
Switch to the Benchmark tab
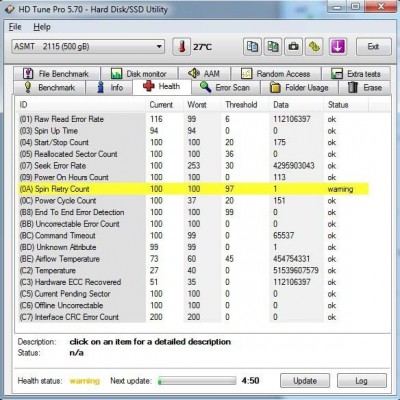tap(49, 88)
